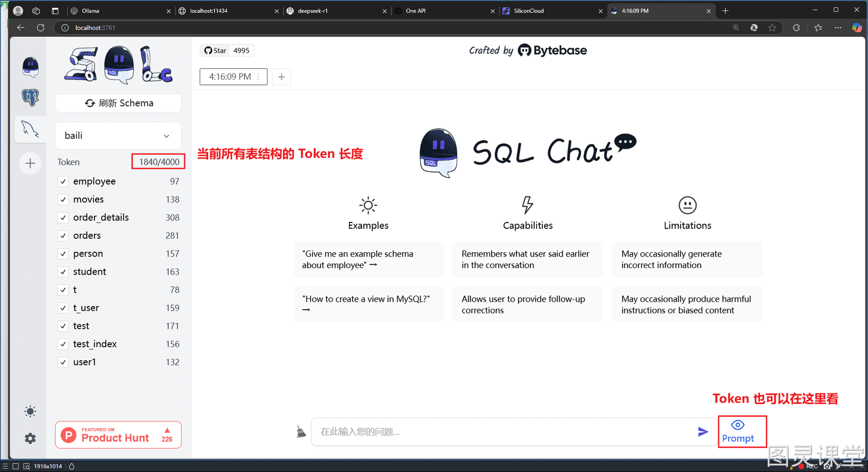Close the Ollama browser tab
The image size is (868, 472).
tap(169, 11)
